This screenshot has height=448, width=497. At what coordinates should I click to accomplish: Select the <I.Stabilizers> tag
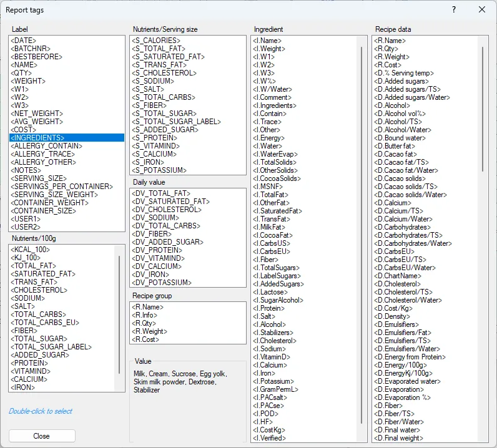click(273, 333)
